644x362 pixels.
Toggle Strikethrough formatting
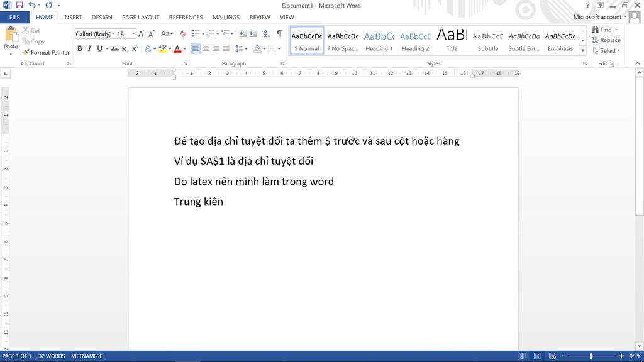(114, 49)
